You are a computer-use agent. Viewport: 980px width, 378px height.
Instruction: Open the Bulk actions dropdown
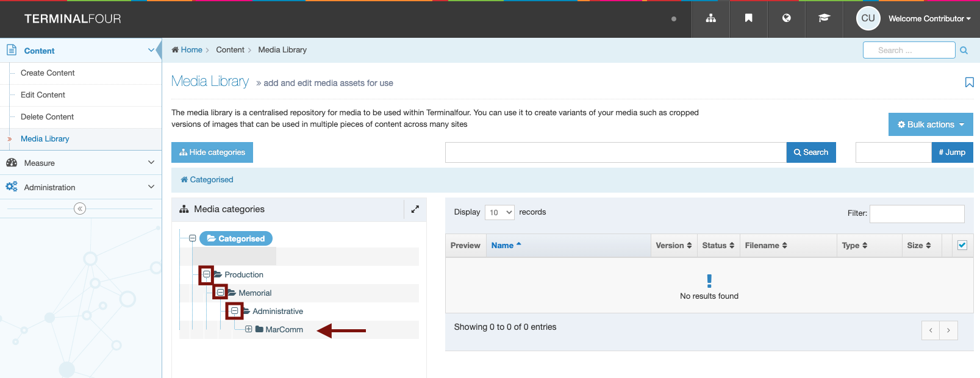[931, 124]
